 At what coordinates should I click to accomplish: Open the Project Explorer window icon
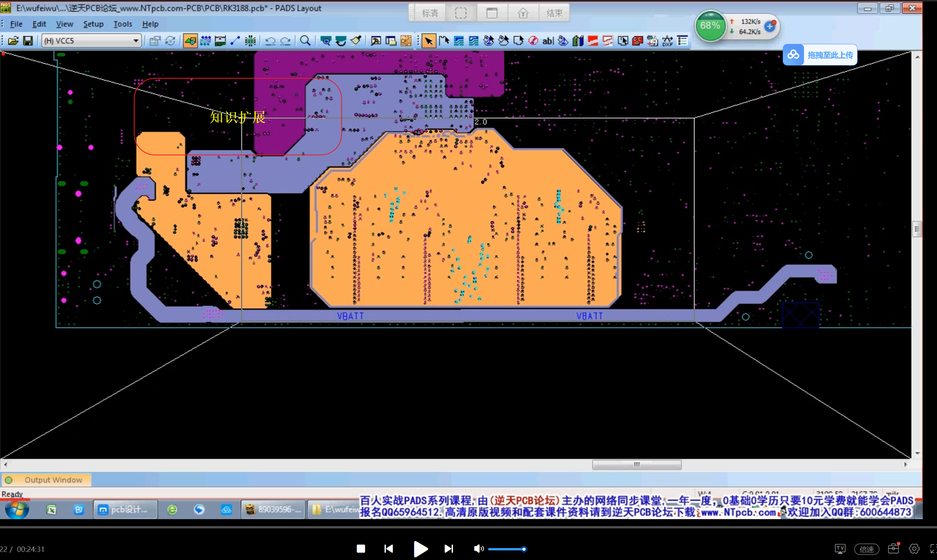(x=391, y=40)
